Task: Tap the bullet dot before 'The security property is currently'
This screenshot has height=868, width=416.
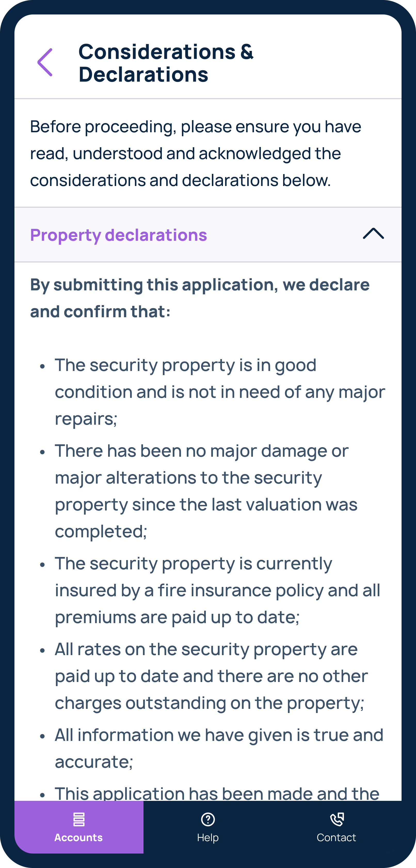Action: [42, 564]
